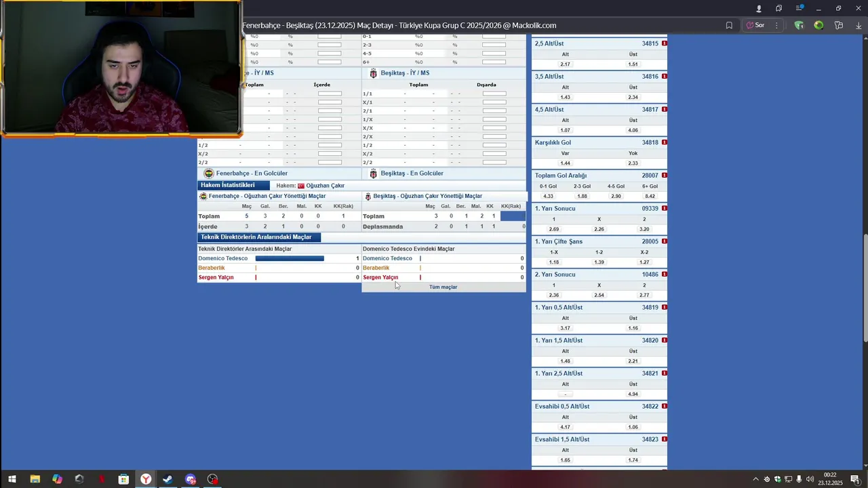Click the Tüm maçlar link
Screen dimensions: 868x488
pos(443,287)
